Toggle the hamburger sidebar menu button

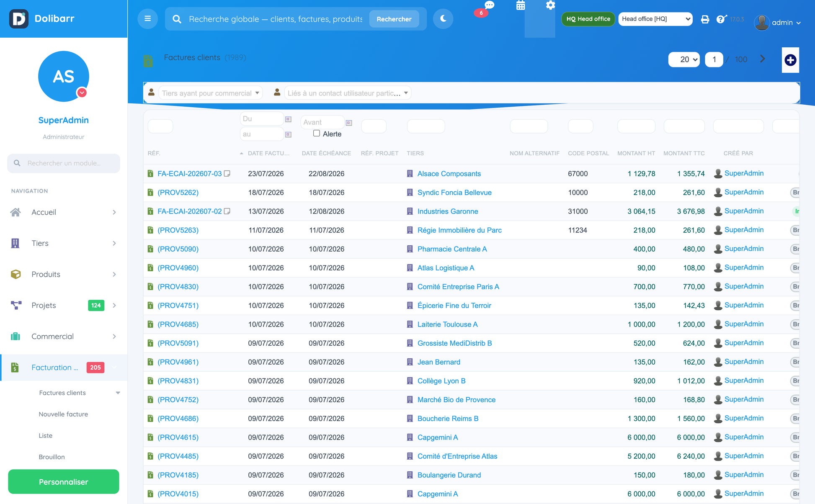(x=147, y=19)
